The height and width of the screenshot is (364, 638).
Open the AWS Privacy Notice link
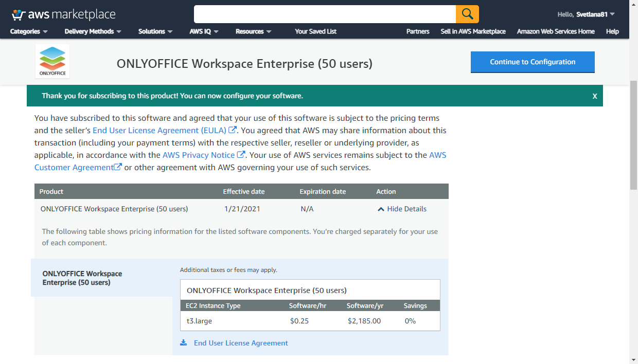click(x=199, y=155)
